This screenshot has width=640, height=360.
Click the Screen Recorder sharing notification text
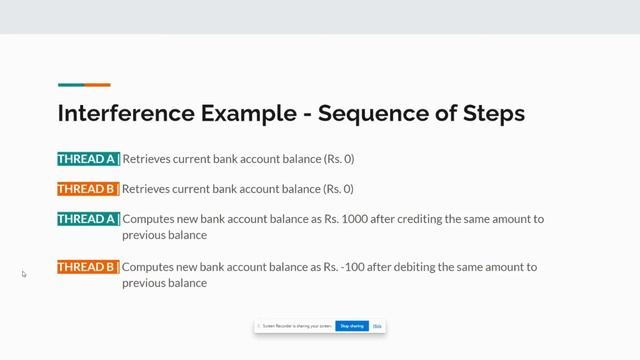[x=297, y=326]
